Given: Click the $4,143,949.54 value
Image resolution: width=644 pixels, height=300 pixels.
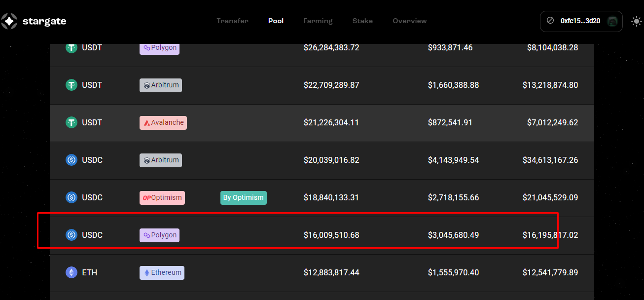Looking at the screenshot, I should click(x=454, y=160).
